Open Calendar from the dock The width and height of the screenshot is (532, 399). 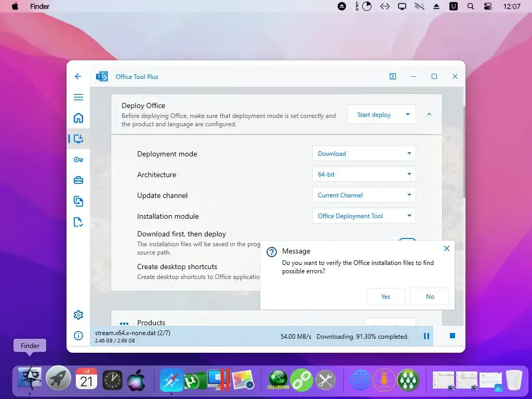pyautogui.click(x=86, y=378)
